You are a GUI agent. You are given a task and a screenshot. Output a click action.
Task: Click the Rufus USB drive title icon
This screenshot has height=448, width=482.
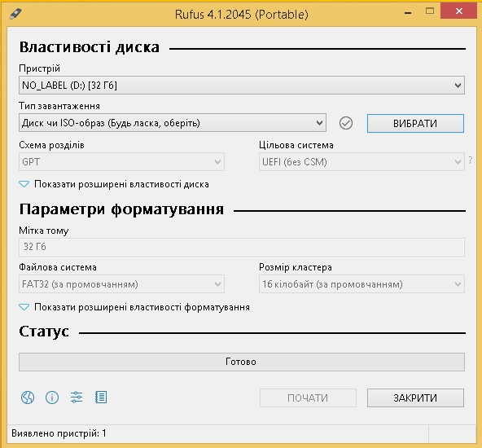(x=15, y=14)
